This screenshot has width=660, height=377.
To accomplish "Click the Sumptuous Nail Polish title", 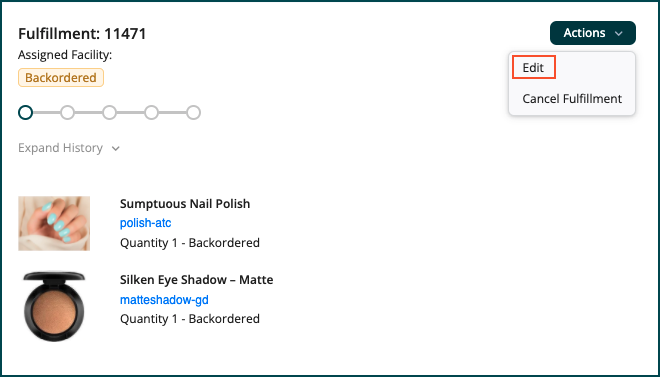I will tap(185, 204).
